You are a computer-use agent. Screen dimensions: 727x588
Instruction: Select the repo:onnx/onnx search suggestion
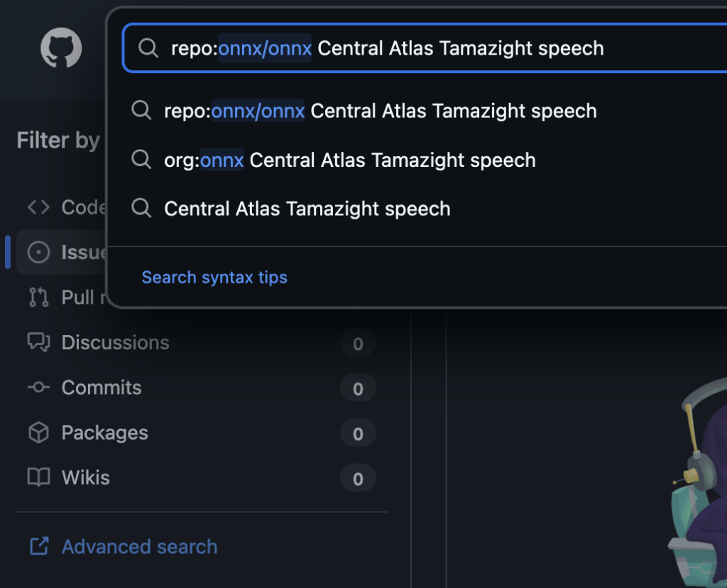point(380,111)
